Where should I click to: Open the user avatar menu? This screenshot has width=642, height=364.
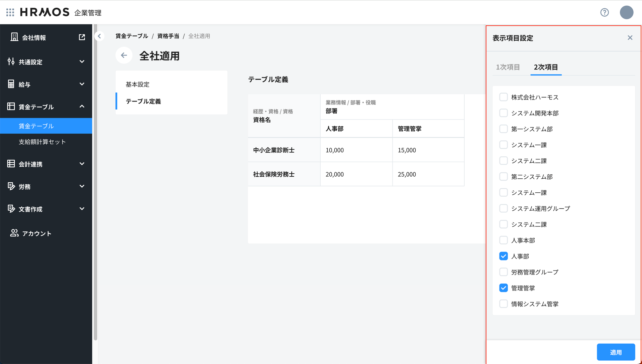click(626, 12)
